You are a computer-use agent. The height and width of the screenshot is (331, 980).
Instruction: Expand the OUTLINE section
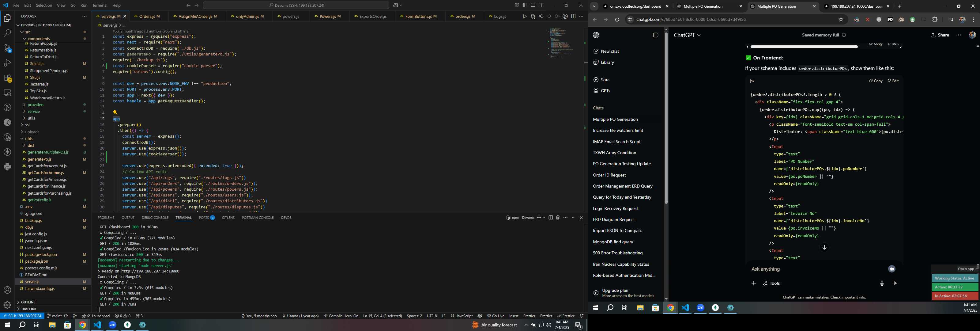coord(28,302)
